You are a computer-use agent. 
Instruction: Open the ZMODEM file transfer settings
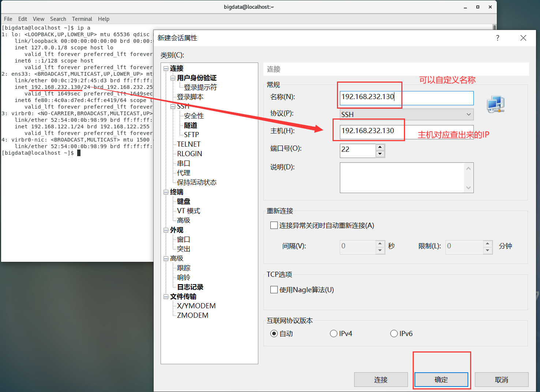click(192, 315)
